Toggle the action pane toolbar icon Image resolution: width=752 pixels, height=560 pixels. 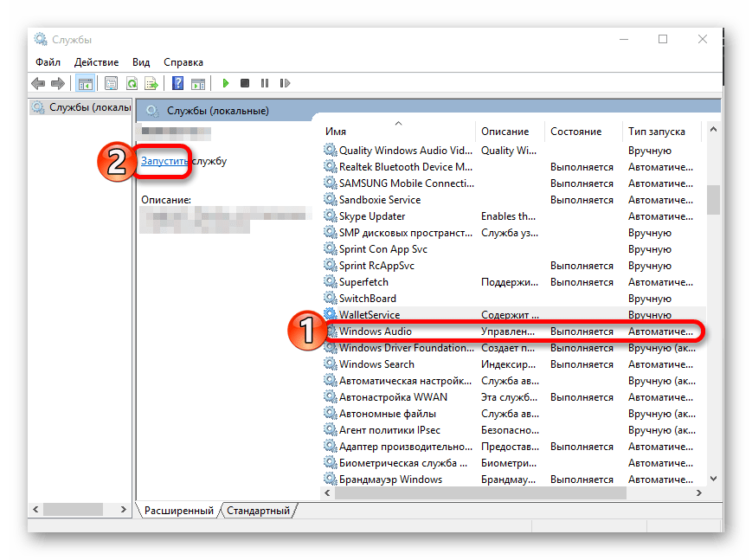pos(197,83)
